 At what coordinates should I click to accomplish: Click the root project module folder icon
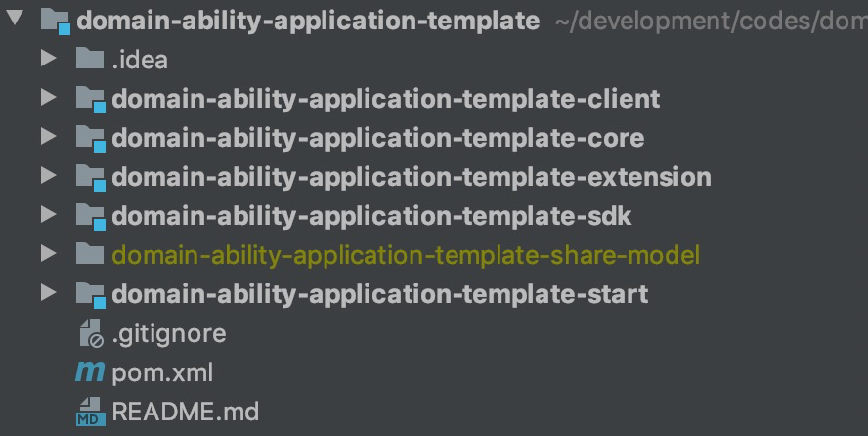point(55,21)
